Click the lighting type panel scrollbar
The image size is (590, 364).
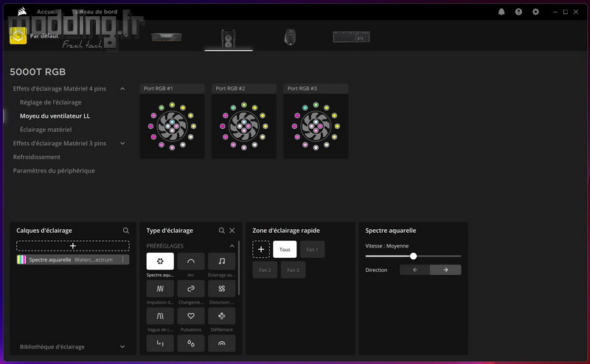click(x=239, y=268)
